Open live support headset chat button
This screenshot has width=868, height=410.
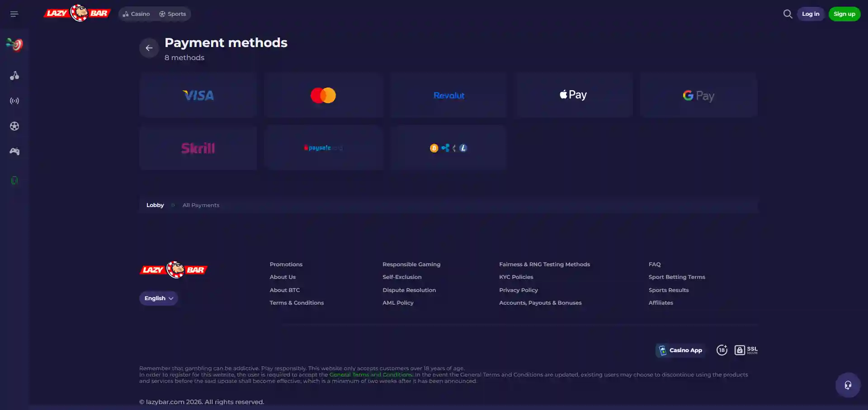tap(848, 385)
